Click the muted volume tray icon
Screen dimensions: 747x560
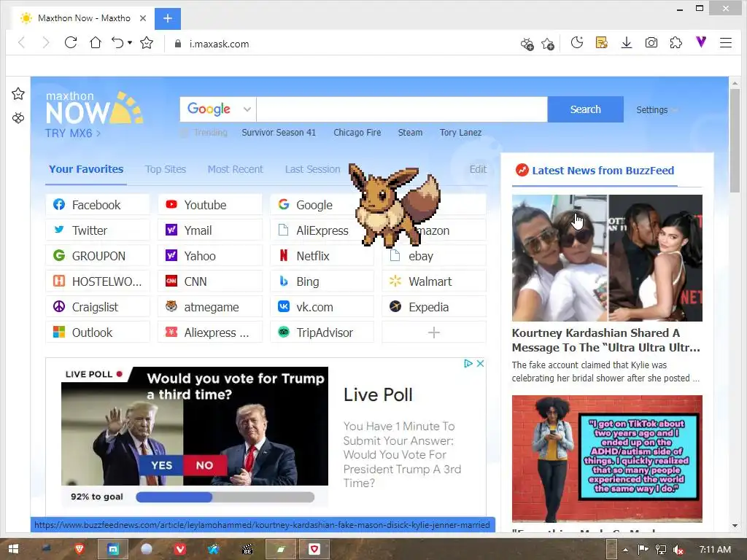pyautogui.click(x=678, y=550)
